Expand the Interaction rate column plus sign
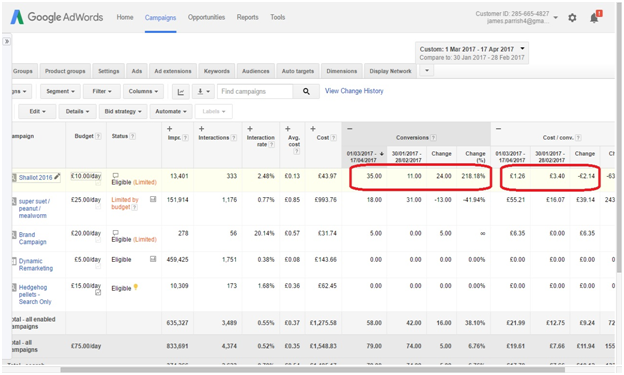 pyautogui.click(x=250, y=129)
